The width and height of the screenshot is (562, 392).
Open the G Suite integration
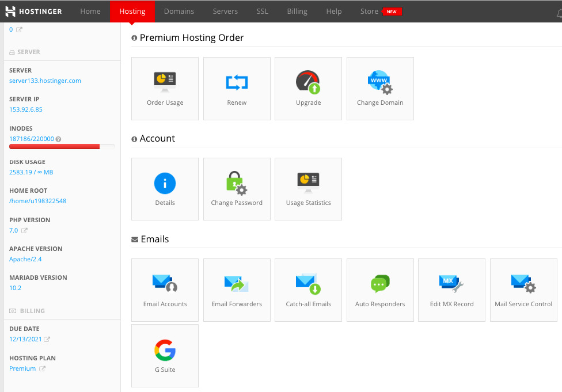point(165,356)
